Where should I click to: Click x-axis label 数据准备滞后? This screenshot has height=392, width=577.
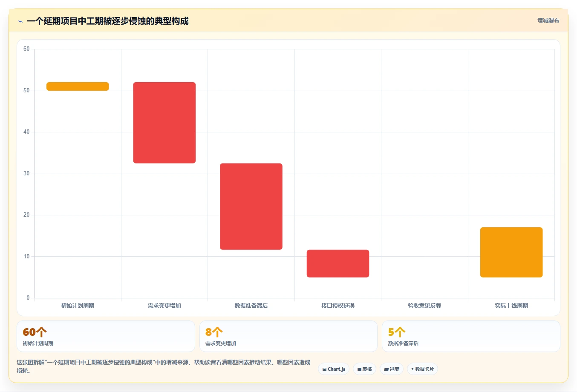coord(251,306)
